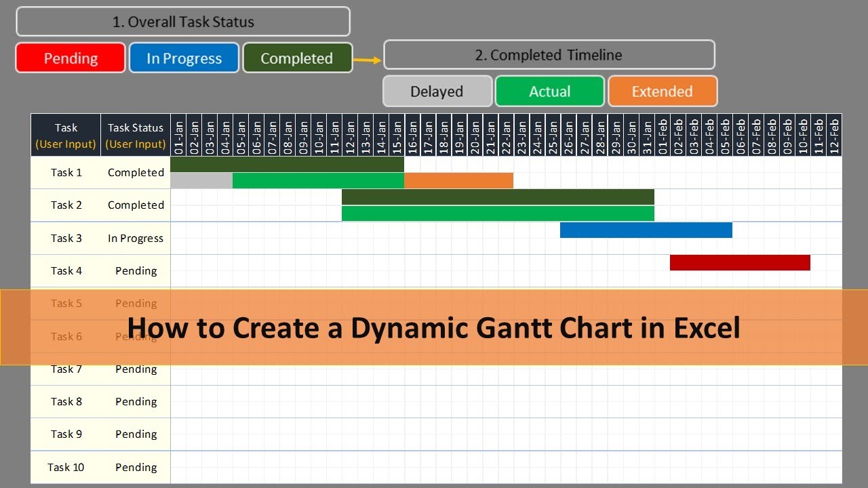868x488 pixels.
Task: Select Task 7's Pending status cell
Action: (136, 369)
